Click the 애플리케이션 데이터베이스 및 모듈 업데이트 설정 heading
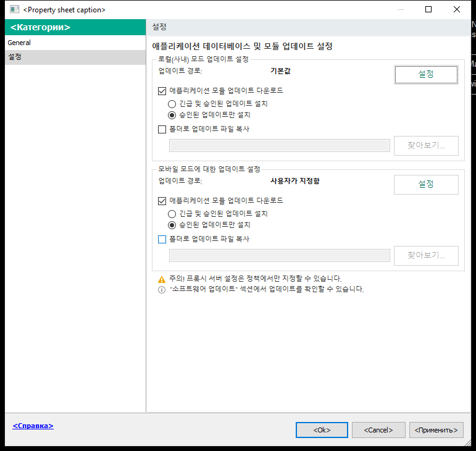476x451 pixels. coord(242,46)
